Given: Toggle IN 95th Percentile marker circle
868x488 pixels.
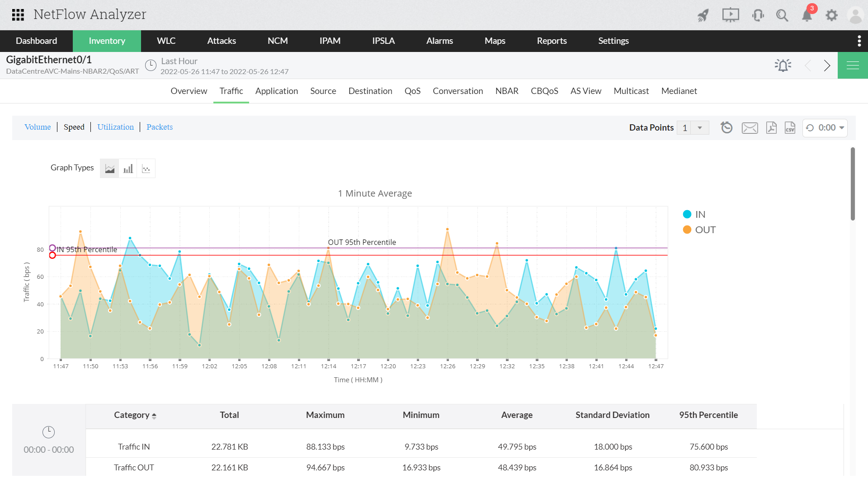Looking at the screenshot, I should pyautogui.click(x=52, y=248).
